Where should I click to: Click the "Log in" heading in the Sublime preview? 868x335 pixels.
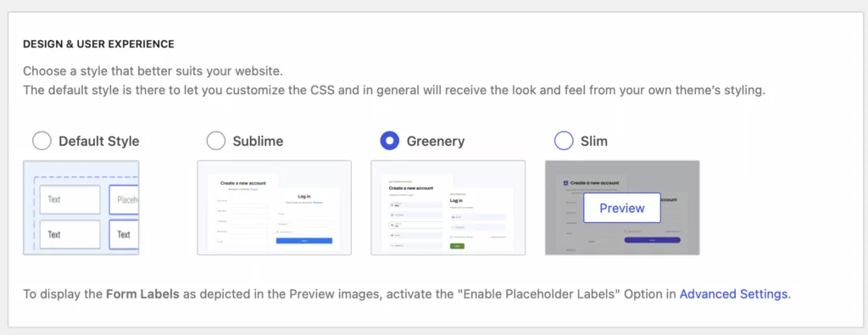[x=304, y=196]
